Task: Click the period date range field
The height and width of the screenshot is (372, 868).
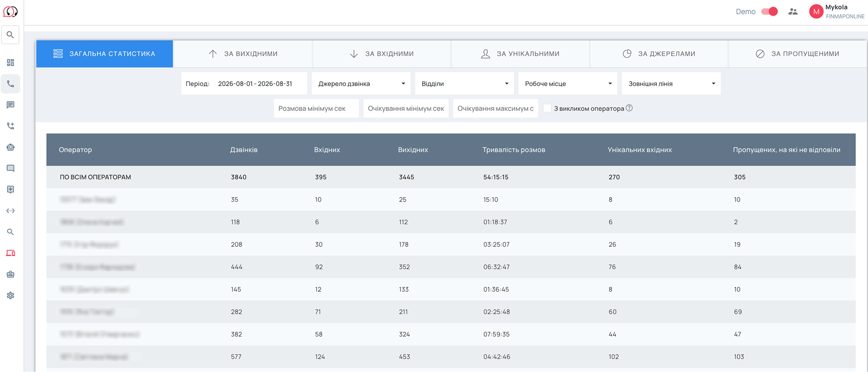Action: click(244, 83)
